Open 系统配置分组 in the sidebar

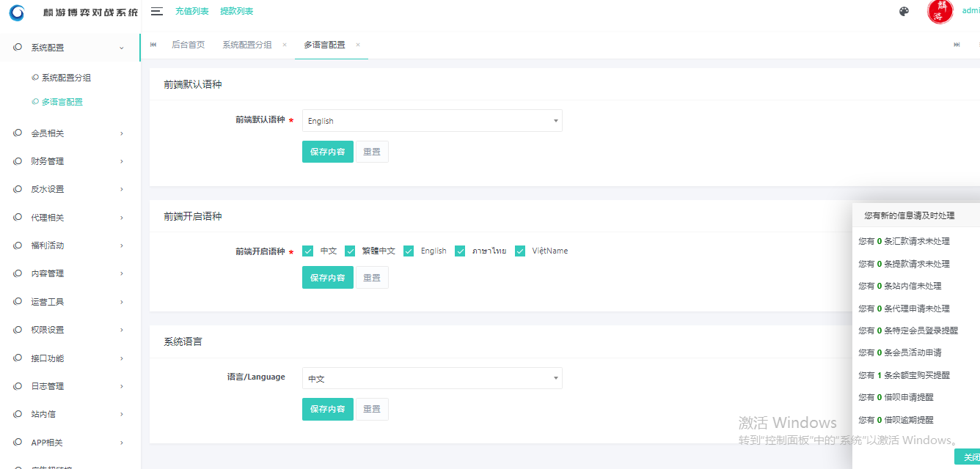66,78
